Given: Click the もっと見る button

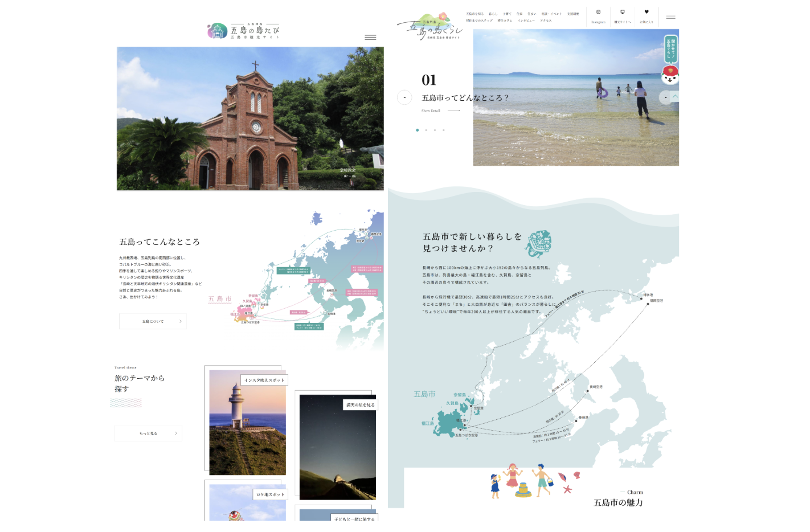Looking at the screenshot, I should (148, 433).
